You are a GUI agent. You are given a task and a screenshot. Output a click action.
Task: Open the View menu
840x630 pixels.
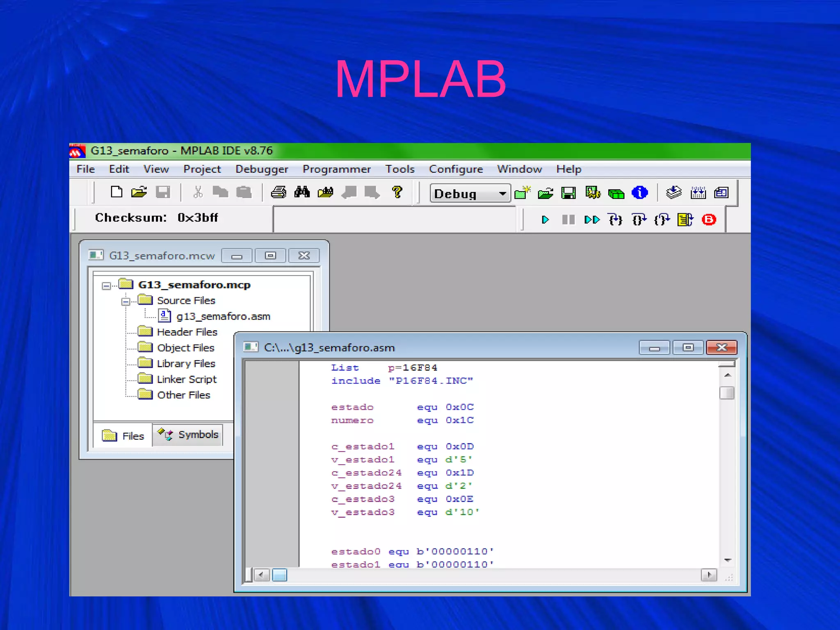pyautogui.click(x=156, y=169)
